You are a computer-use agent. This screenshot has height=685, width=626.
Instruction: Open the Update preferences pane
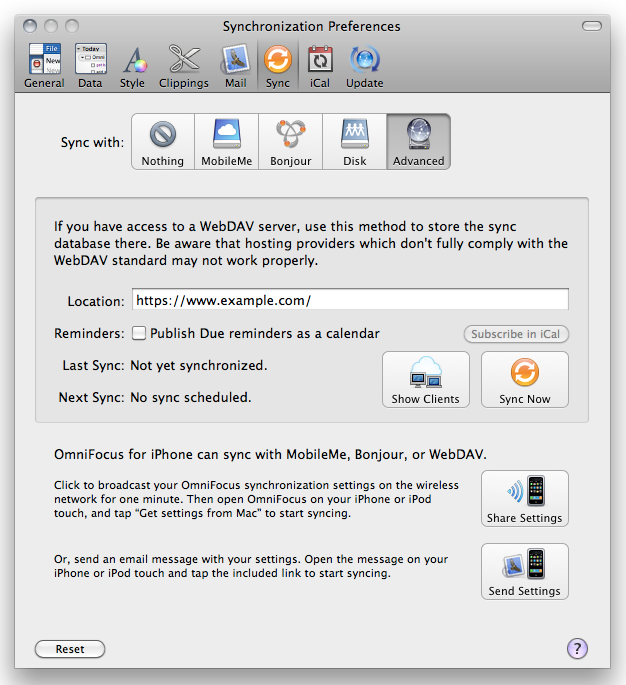(365, 66)
